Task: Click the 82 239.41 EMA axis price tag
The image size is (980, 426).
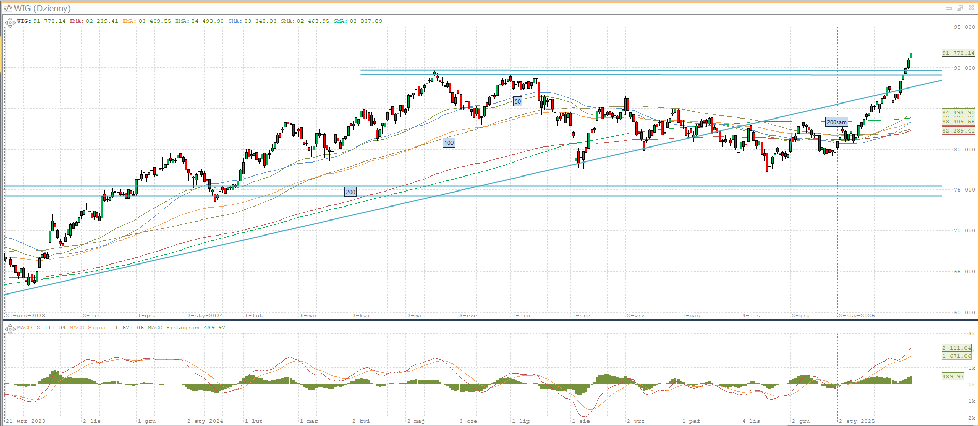Action: (x=958, y=131)
